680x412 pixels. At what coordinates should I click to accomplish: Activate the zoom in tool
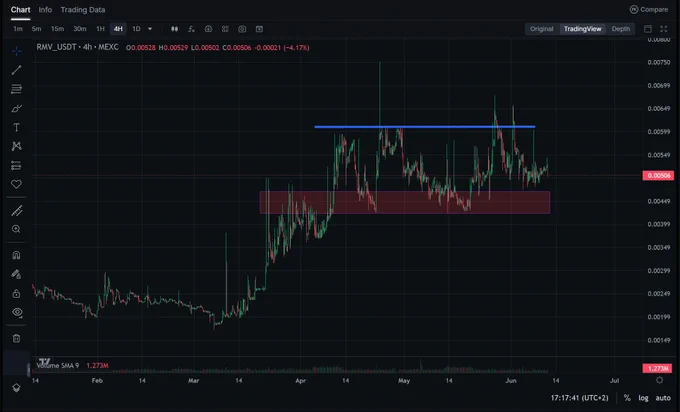tap(16, 229)
